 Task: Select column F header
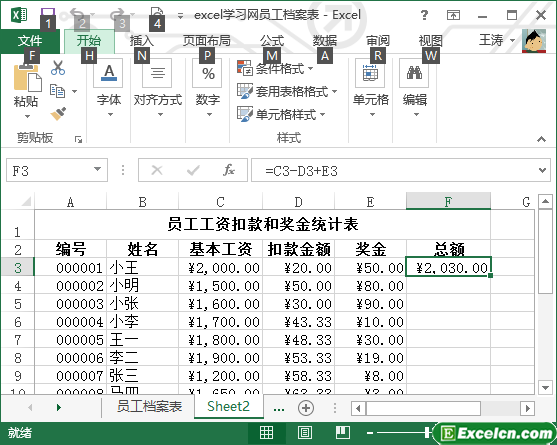[x=448, y=201]
